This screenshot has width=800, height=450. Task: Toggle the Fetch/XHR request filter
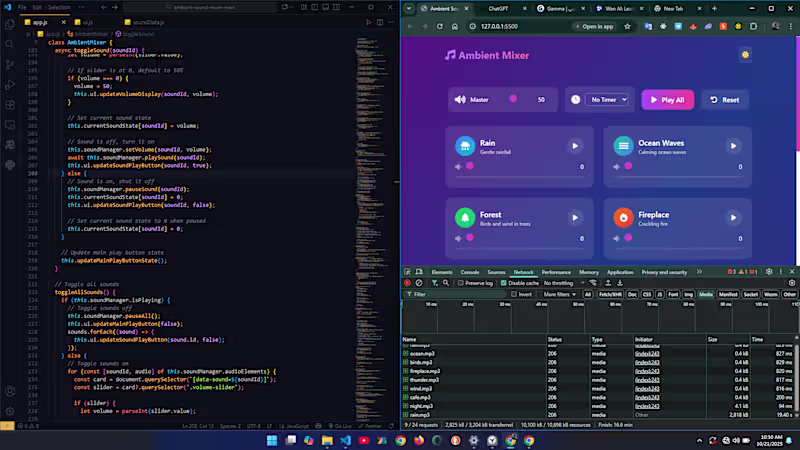coord(610,294)
